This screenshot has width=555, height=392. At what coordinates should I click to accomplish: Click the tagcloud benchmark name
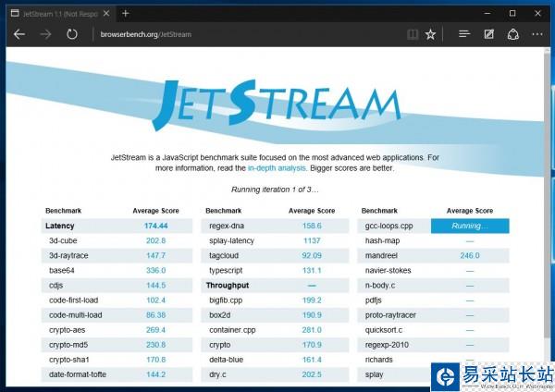(224, 255)
